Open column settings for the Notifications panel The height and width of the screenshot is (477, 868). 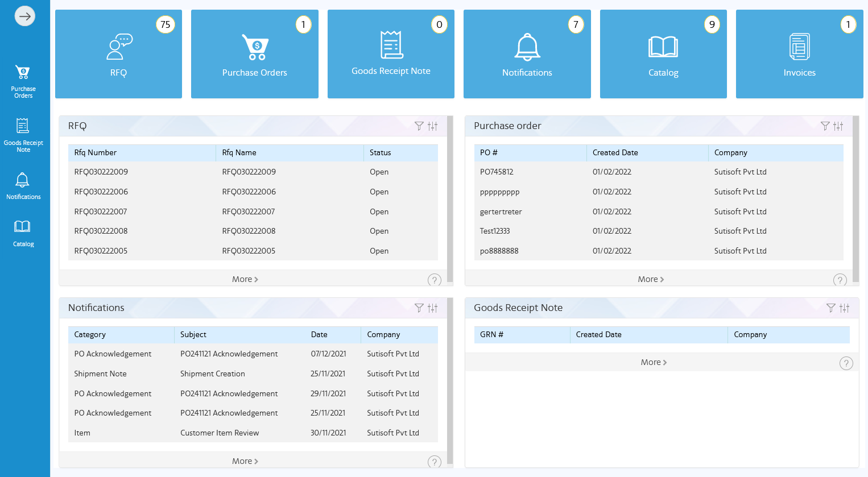[x=432, y=308]
